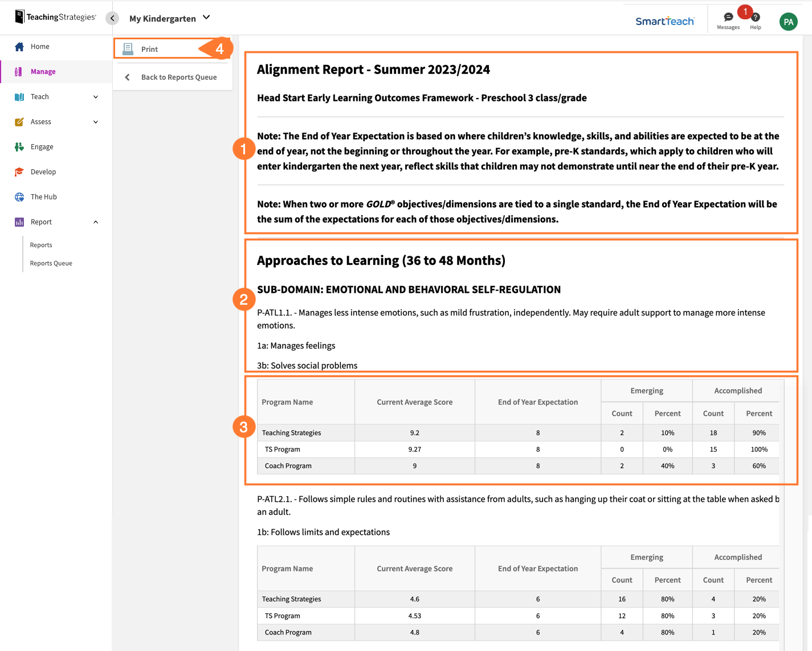The image size is (812, 651).
Task: Collapse the Report sidebar section
Action: tap(95, 222)
